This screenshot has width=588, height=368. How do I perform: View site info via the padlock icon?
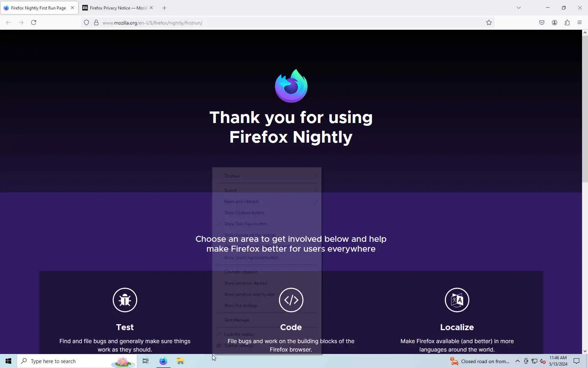coord(96,23)
